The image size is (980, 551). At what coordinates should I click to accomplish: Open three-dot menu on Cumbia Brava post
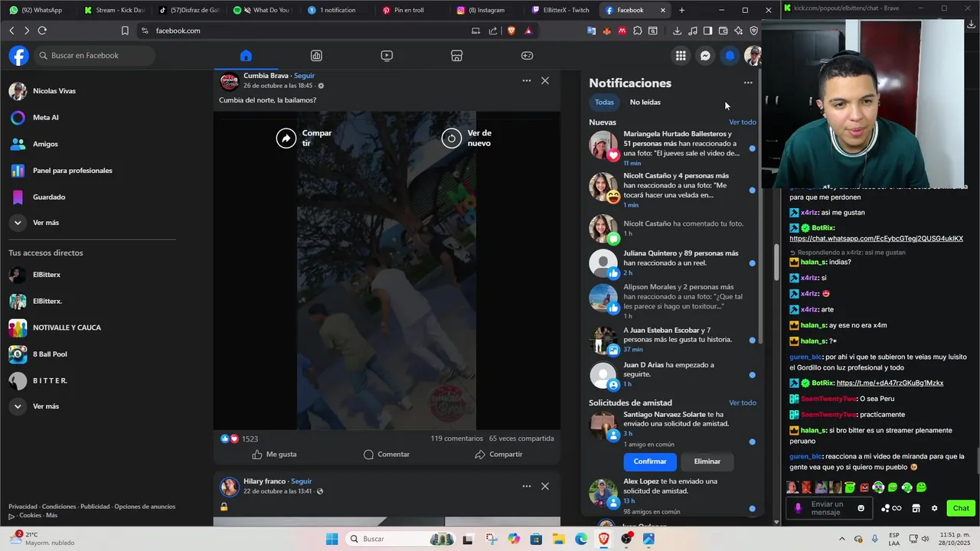(x=527, y=80)
